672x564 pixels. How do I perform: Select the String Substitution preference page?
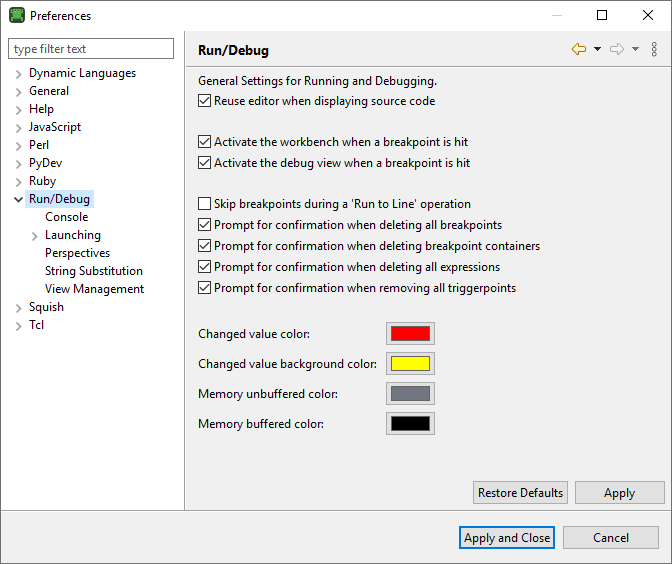pos(94,271)
